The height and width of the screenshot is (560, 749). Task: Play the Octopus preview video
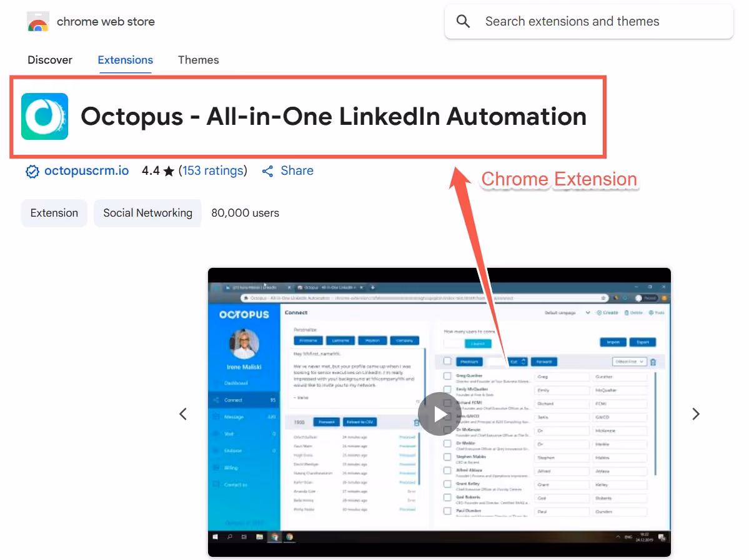click(x=439, y=414)
